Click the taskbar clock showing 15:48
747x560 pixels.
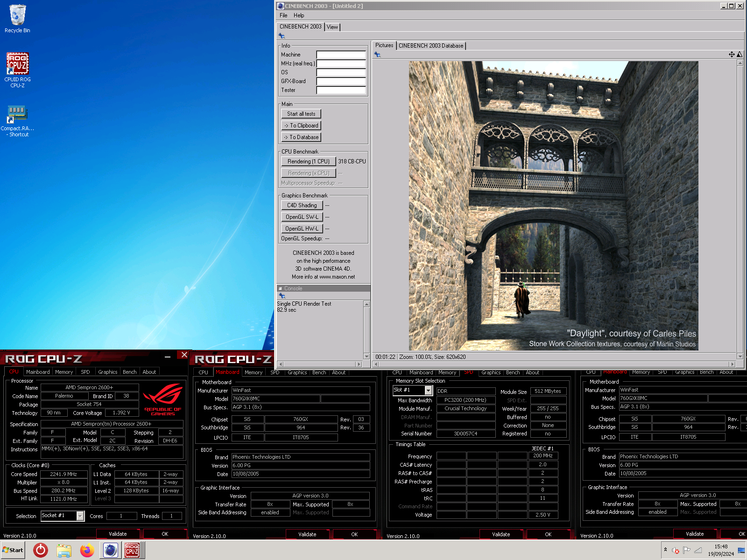(x=721, y=550)
